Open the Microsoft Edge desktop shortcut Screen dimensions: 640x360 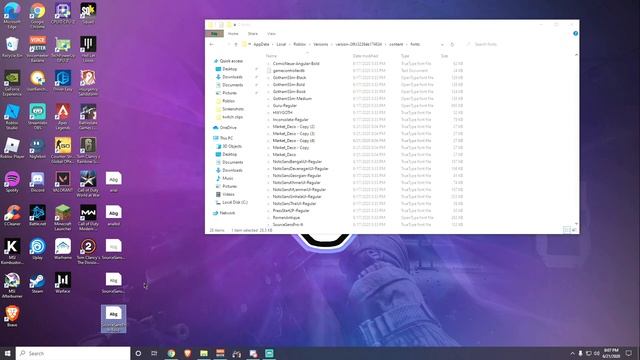click(x=12, y=16)
